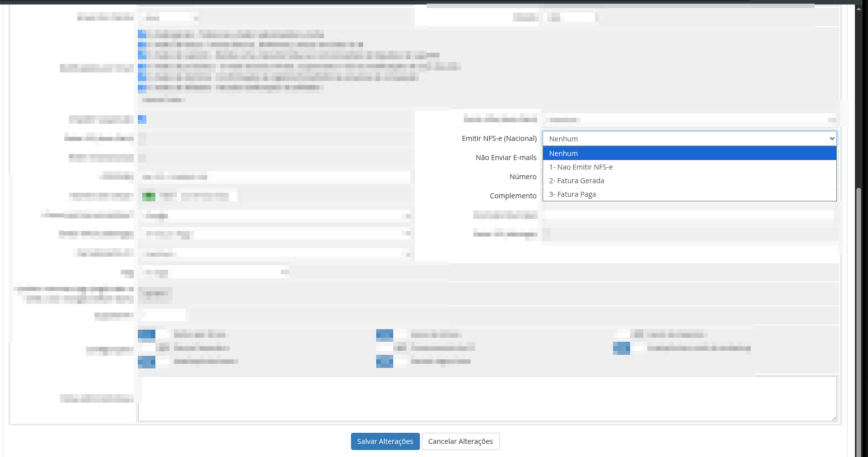Click the "Complemento" field label

(512, 196)
